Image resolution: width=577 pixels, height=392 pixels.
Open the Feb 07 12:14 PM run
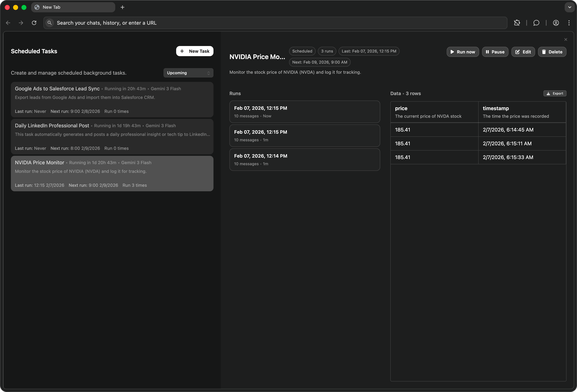coord(304,160)
